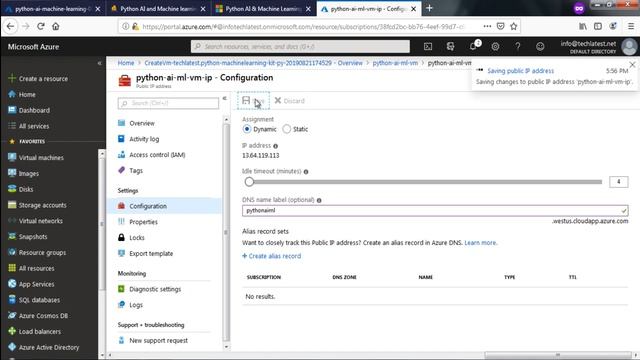Click resource menu search box
This screenshot has height=360, width=640.
[168, 103]
